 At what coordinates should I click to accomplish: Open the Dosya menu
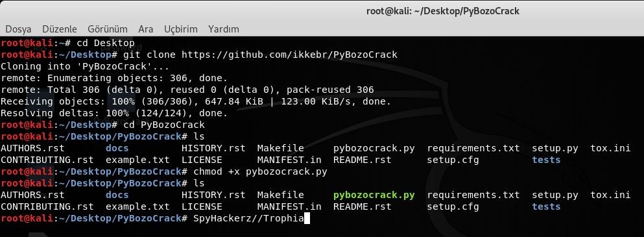(x=18, y=29)
